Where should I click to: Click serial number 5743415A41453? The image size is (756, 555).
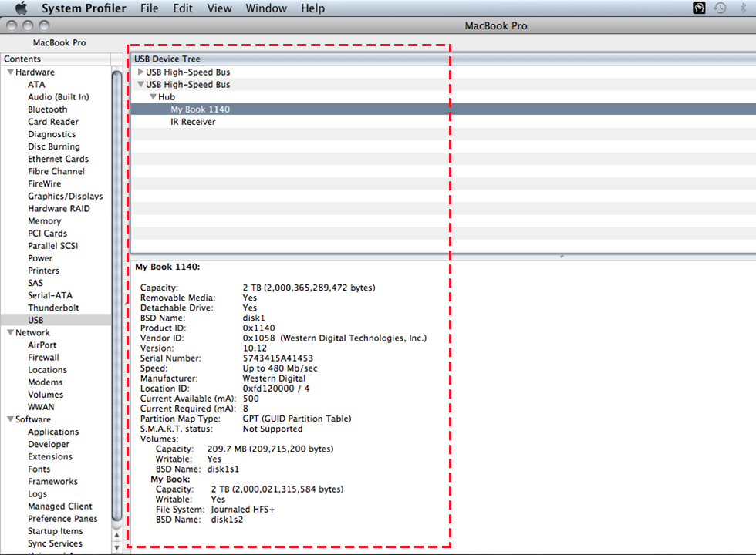pyautogui.click(x=278, y=358)
